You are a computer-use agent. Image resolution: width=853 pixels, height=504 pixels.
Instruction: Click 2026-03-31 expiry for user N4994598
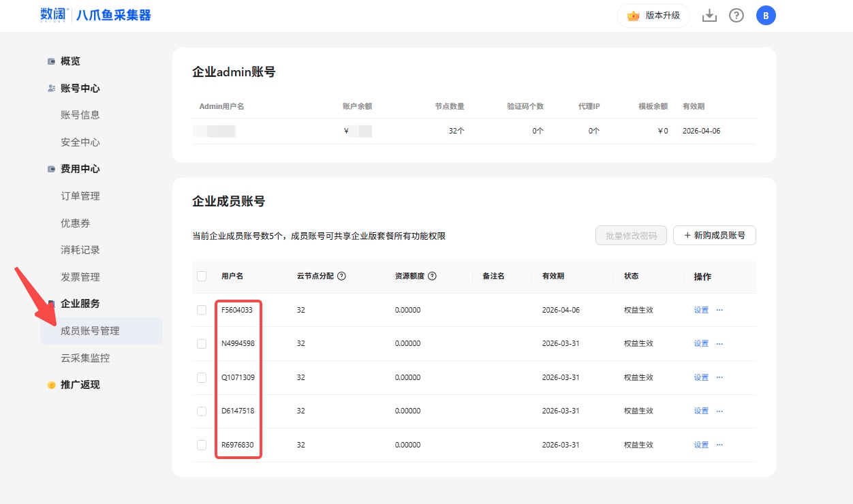[561, 343]
